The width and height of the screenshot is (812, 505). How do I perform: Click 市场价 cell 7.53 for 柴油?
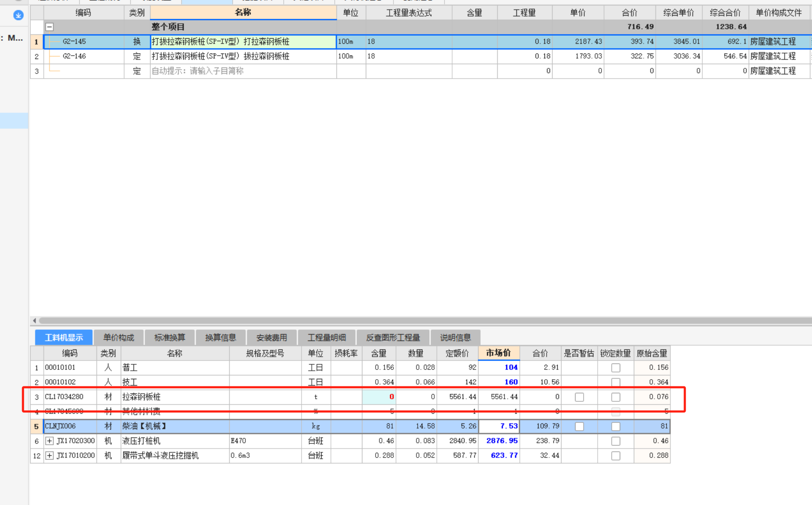(x=499, y=426)
